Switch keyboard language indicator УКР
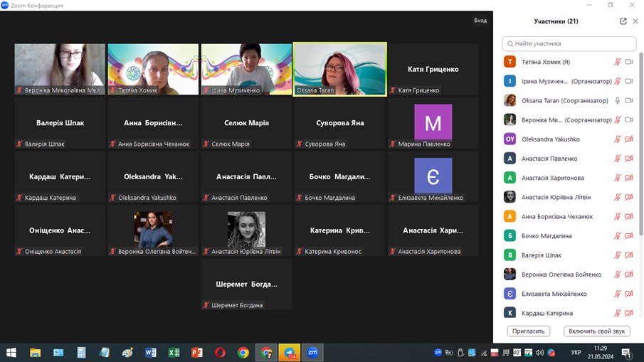 576,352
